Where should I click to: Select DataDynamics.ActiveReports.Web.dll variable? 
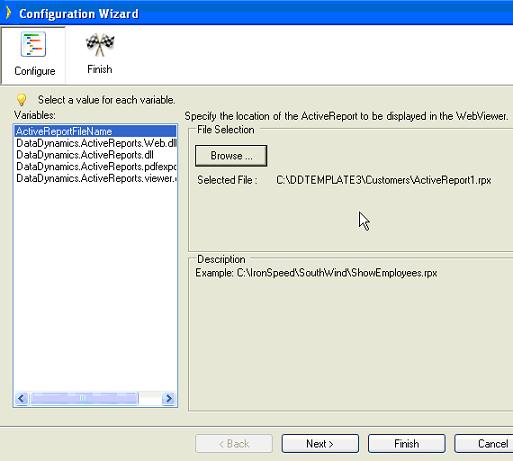[95, 143]
